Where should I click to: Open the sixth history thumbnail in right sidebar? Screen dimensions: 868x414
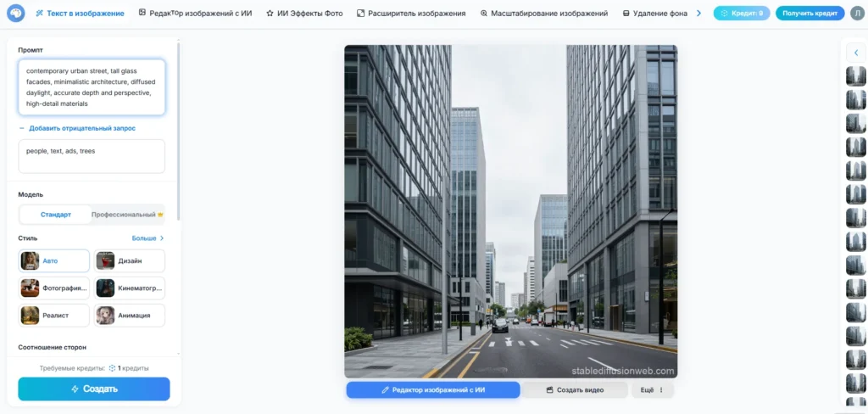pos(856,194)
